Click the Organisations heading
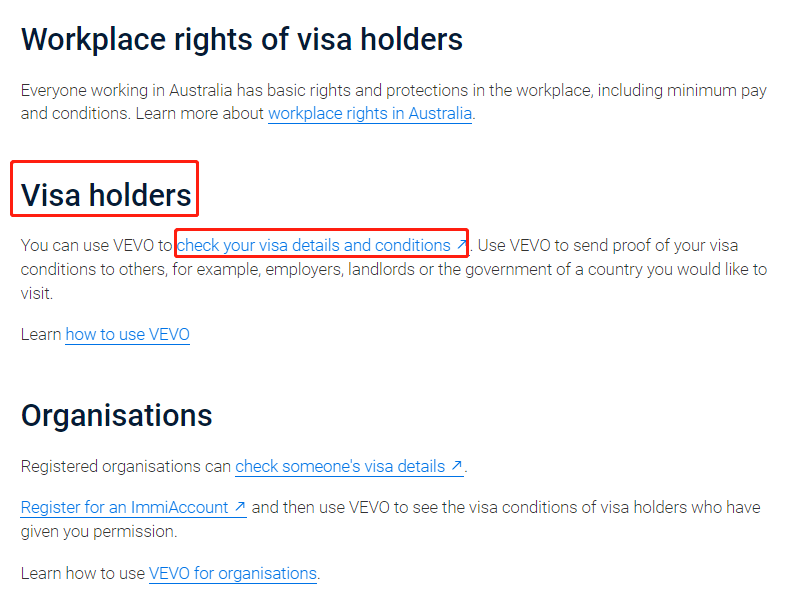Viewport: 794px width, 591px height. click(116, 415)
